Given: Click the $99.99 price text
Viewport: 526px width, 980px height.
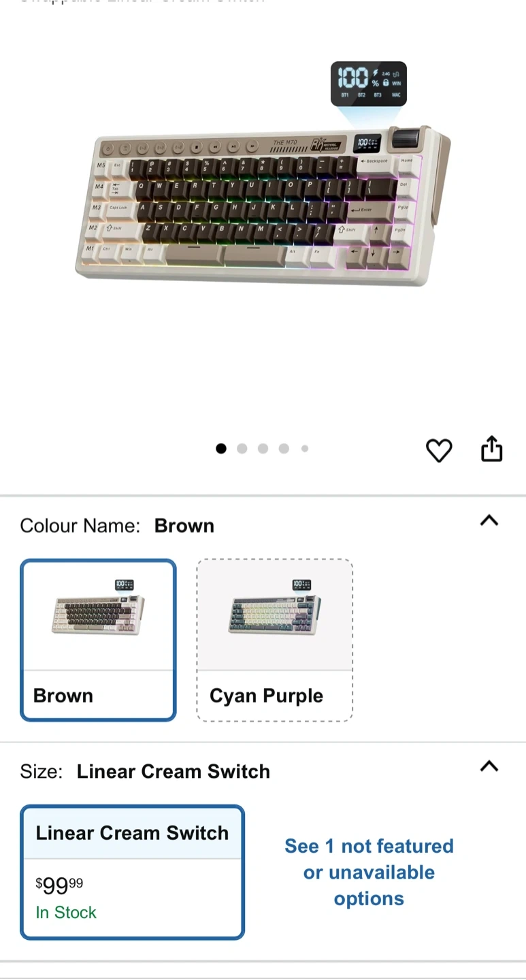Looking at the screenshot, I should 59,885.
